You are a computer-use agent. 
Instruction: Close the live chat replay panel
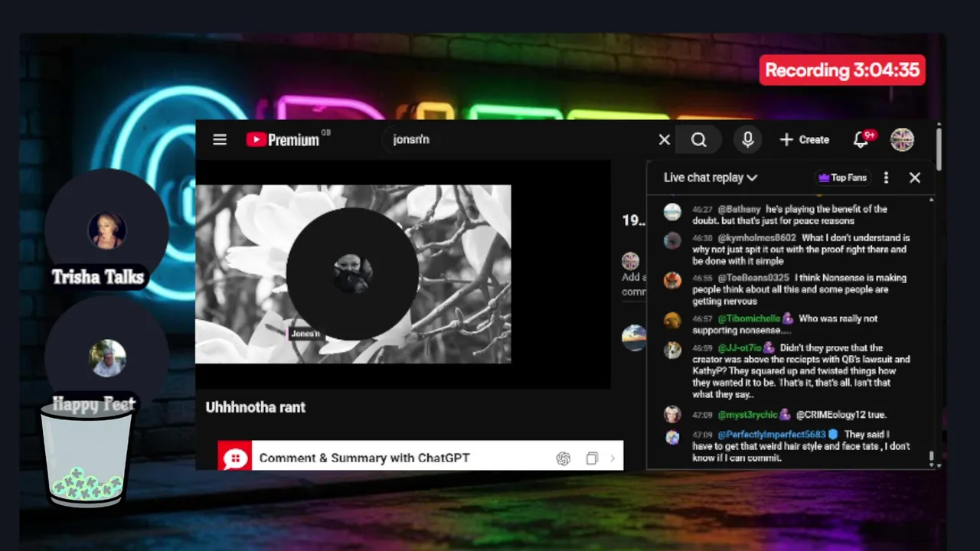[x=915, y=178]
